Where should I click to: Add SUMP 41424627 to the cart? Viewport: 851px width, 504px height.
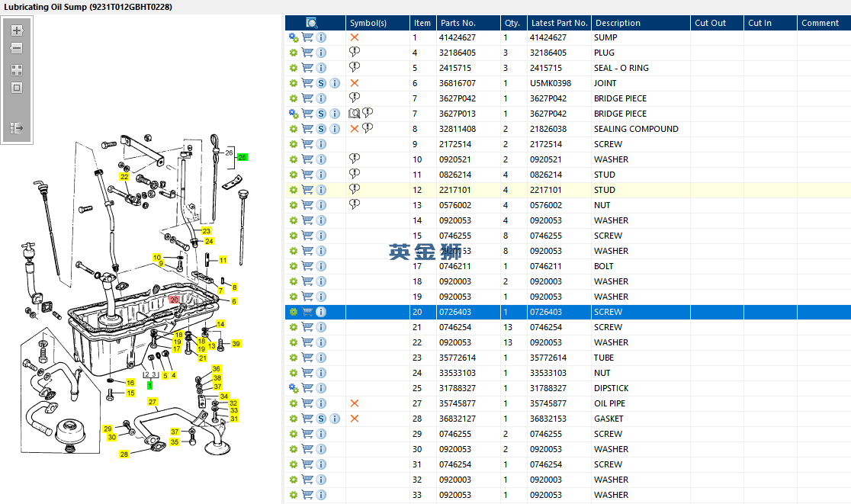click(307, 37)
